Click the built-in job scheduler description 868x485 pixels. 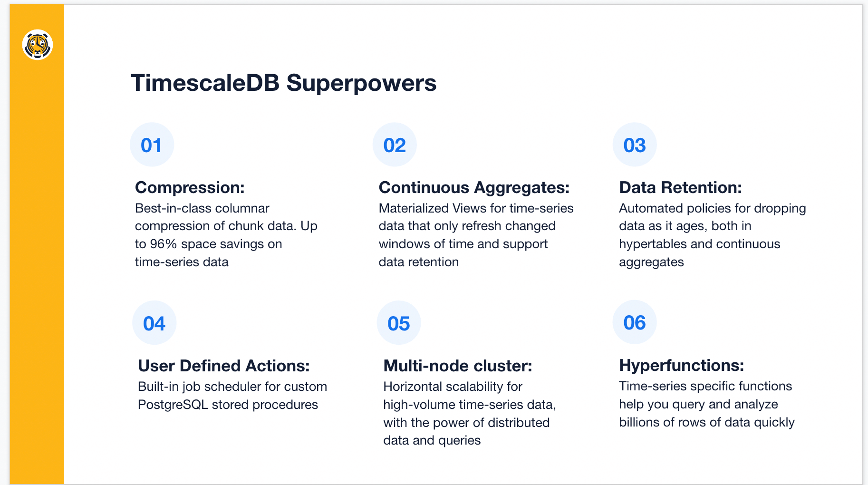232,396
